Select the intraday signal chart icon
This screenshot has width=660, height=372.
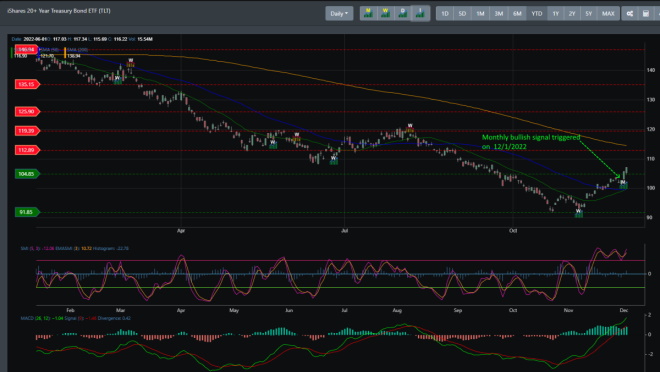420,13
